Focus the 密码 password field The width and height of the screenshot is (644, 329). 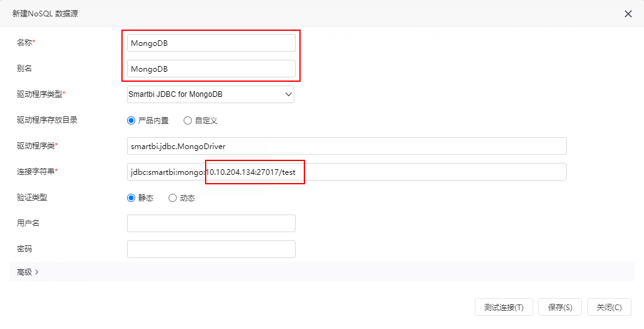pos(211,249)
